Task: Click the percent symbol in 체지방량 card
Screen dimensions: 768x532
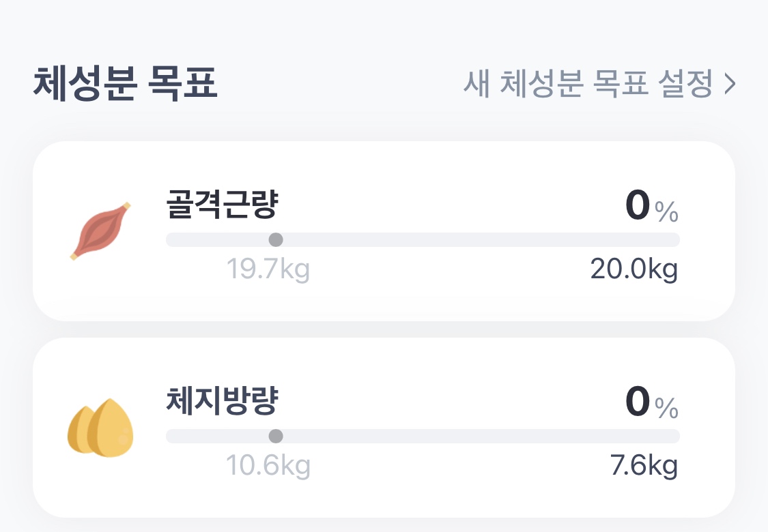Action: coord(667,409)
